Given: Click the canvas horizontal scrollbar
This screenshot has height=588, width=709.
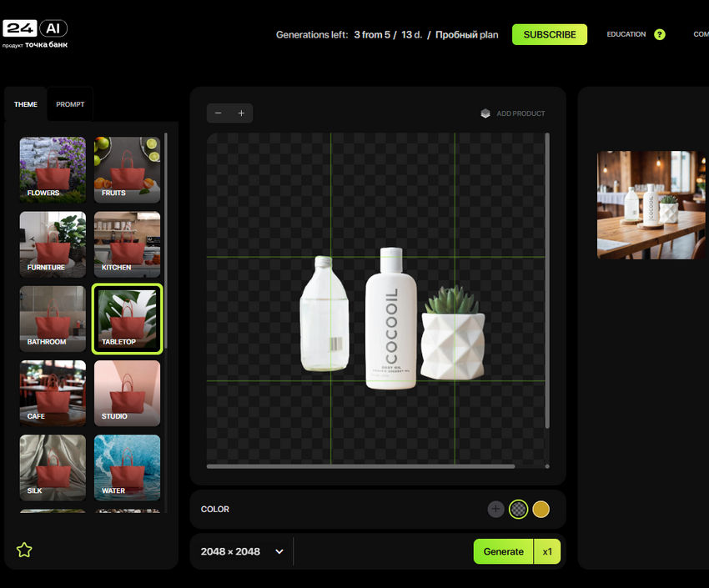Looking at the screenshot, I should pyautogui.click(x=360, y=466).
